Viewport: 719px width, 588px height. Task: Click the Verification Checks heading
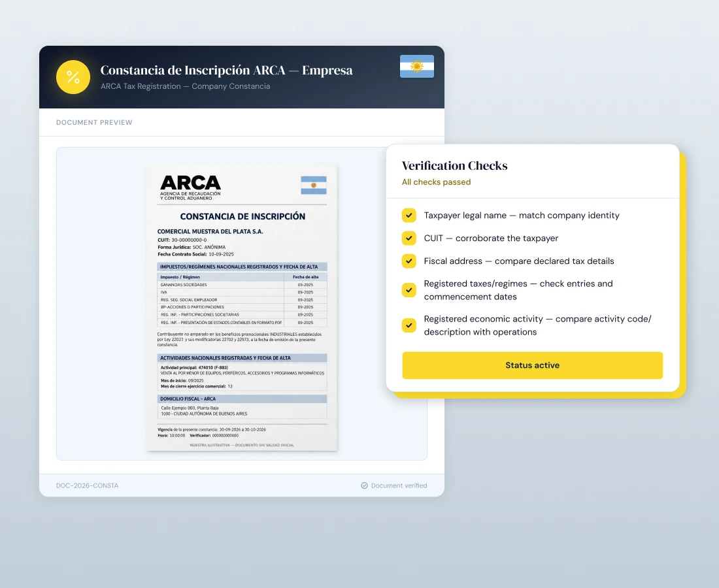(454, 165)
